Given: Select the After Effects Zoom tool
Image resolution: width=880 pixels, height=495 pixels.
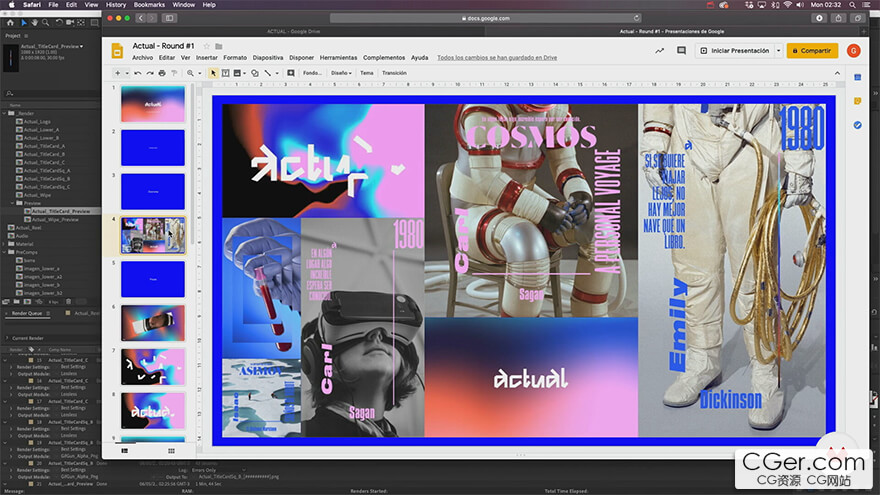Looking at the screenshot, I should click(45, 23).
